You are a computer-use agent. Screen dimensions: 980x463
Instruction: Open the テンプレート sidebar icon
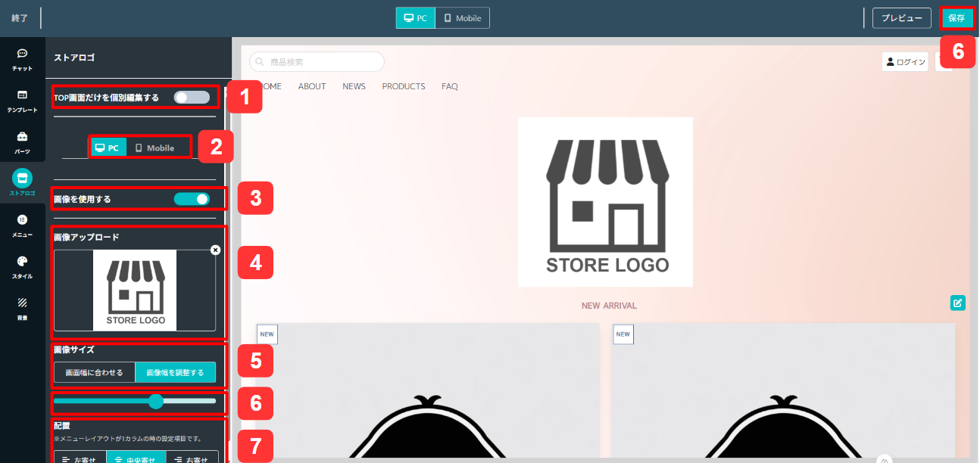[22, 101]
